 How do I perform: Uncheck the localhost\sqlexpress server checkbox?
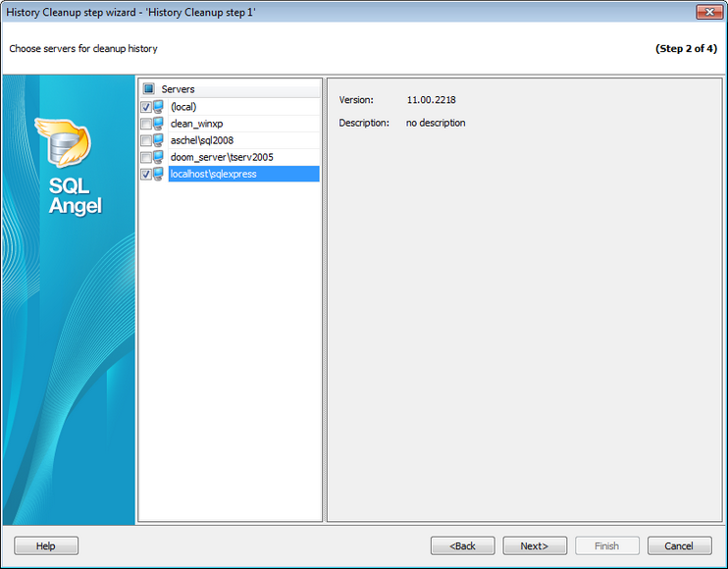click(146, 174)
